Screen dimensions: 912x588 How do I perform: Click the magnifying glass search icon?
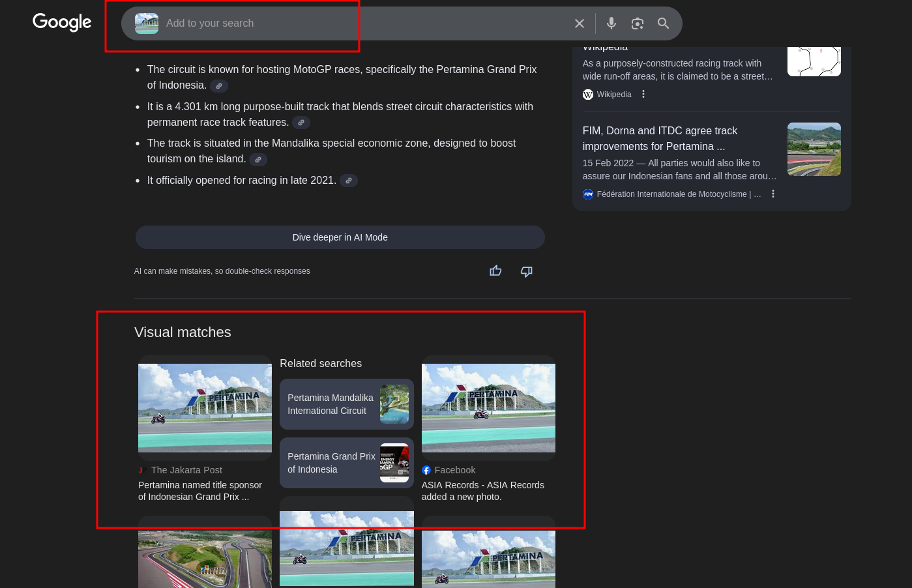click(663, 23)
